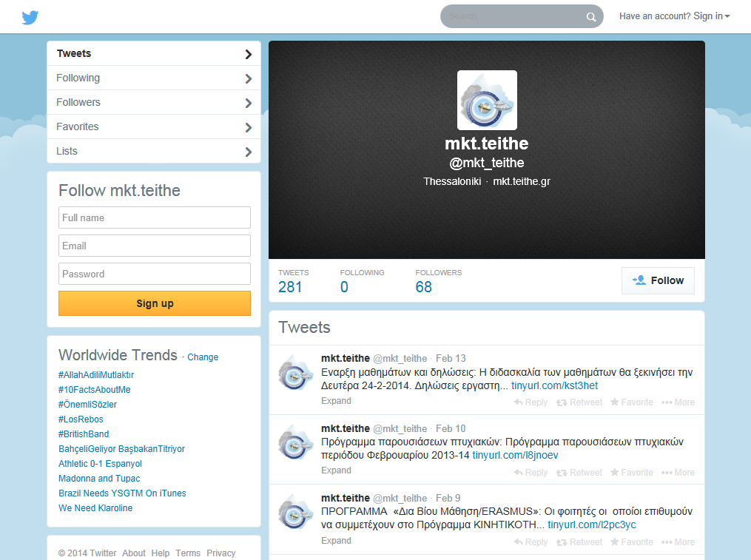Open the About footer link
This screenshot has width=751, height=560.
(134, 553)
